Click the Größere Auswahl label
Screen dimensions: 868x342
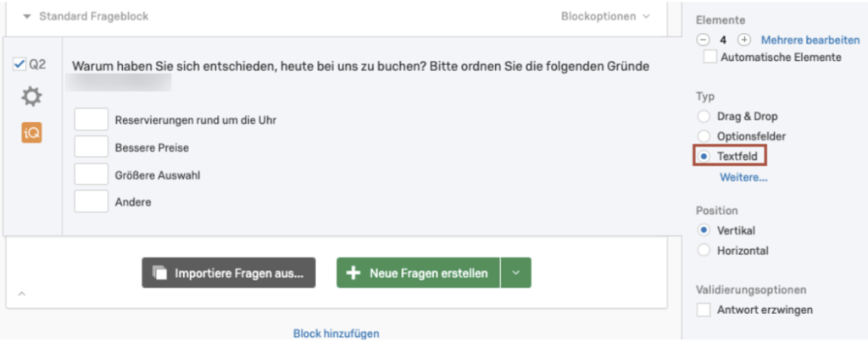click(157, 176)
